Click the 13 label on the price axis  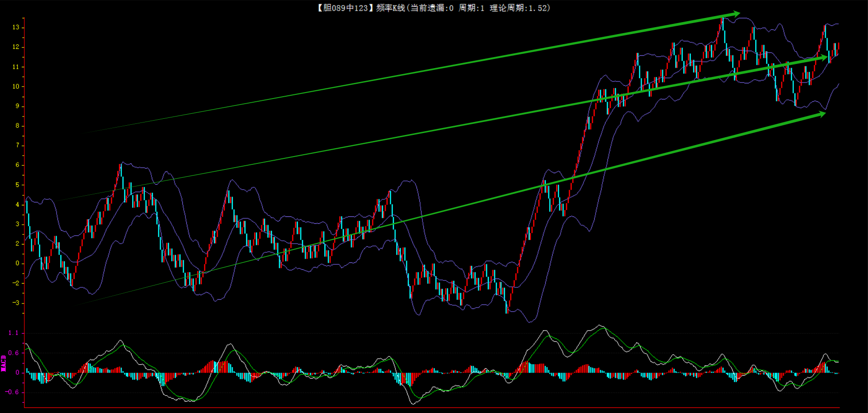coord(16,27)
